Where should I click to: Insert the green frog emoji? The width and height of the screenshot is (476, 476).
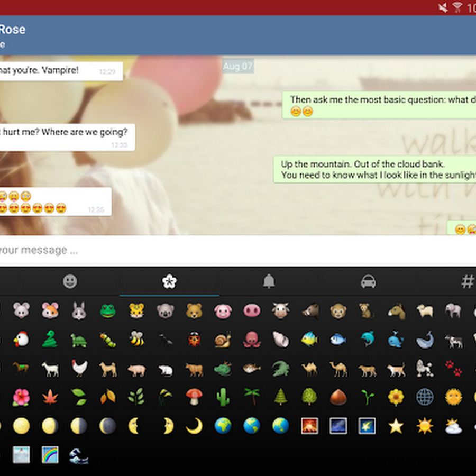click(108, 311)
